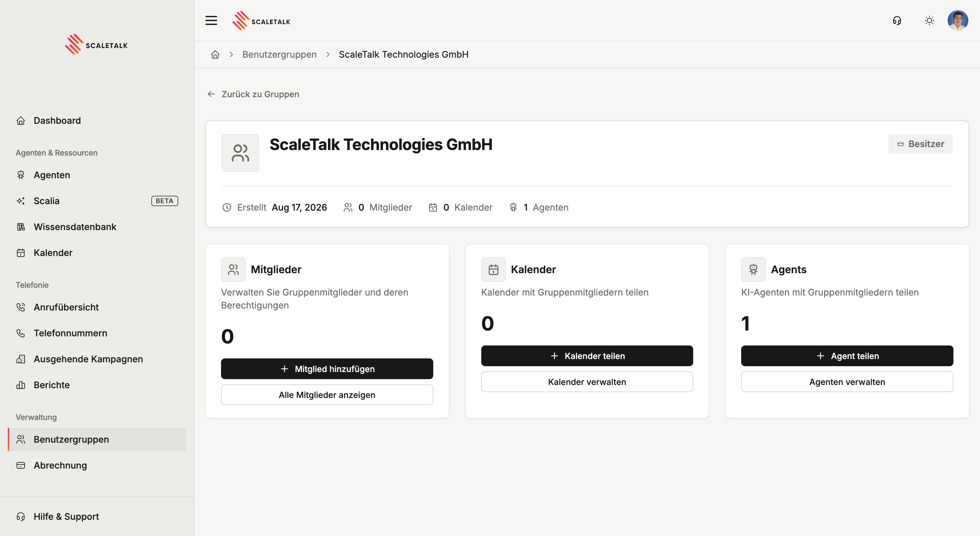Add a member with Mitglied hinzufügen
The image size is (980, 536).
pos(327,369)
